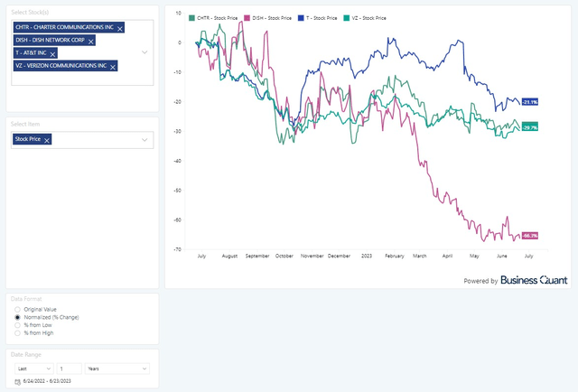Viewport: 578px width, 392px height.
Task: Click the February x-axis label
Action: [x=395, y=256]
